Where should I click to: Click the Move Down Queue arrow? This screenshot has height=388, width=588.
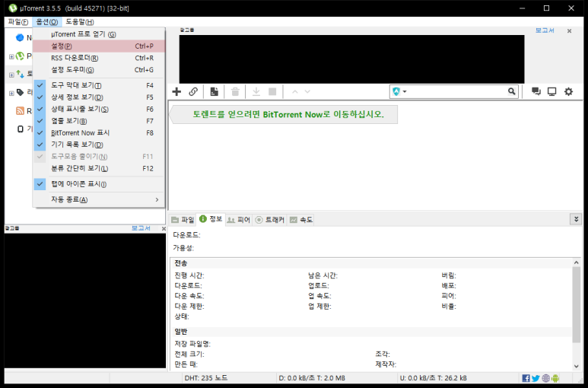pyautogui.click(x=307, y=91)
